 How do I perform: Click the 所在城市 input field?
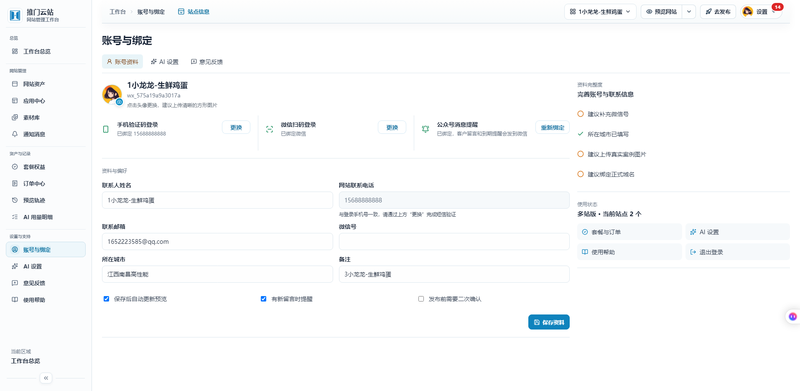coord(217,274)
